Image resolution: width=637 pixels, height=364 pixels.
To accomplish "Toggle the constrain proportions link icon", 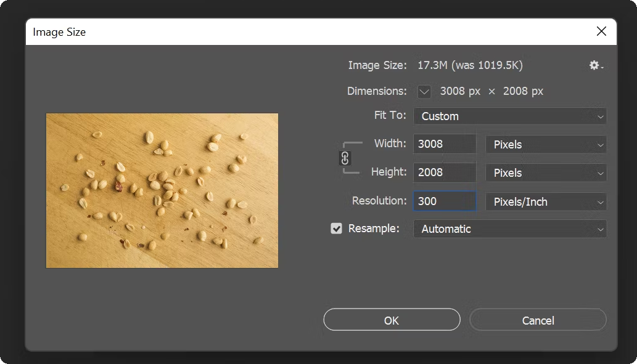I will (x=345, y=159).
